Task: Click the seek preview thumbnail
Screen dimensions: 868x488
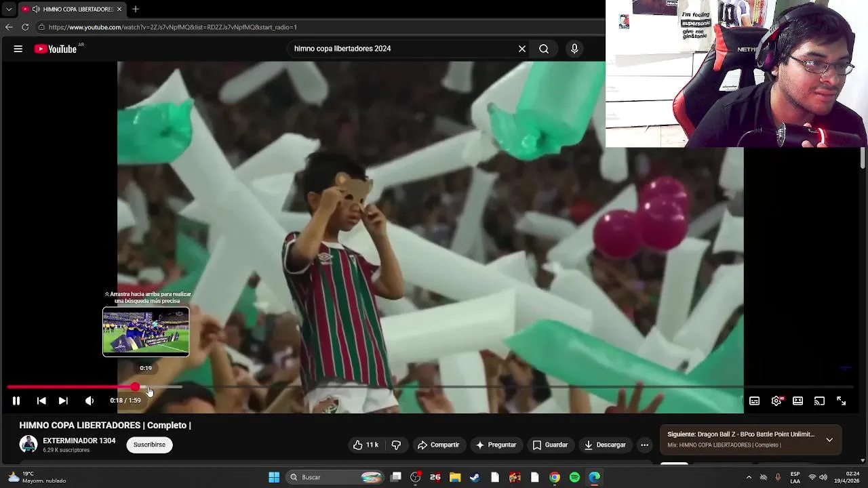Action: point(146,332)
